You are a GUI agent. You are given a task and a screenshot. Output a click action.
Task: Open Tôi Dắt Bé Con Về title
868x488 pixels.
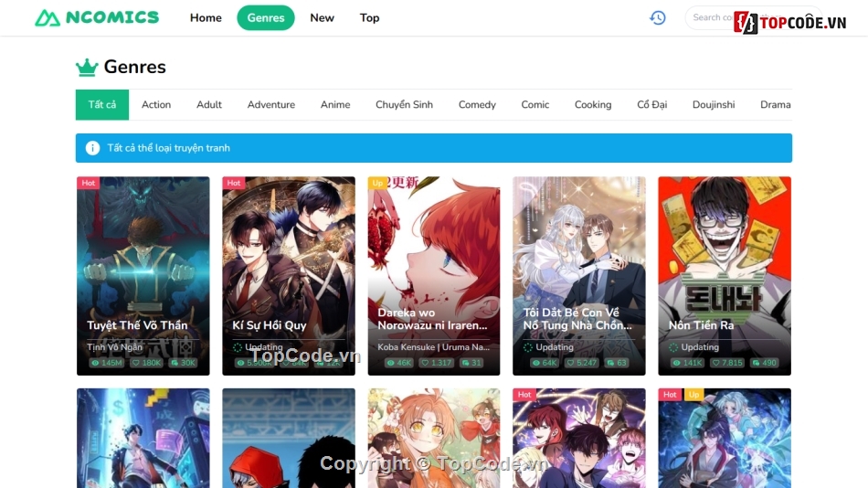(x=578, y=319)
